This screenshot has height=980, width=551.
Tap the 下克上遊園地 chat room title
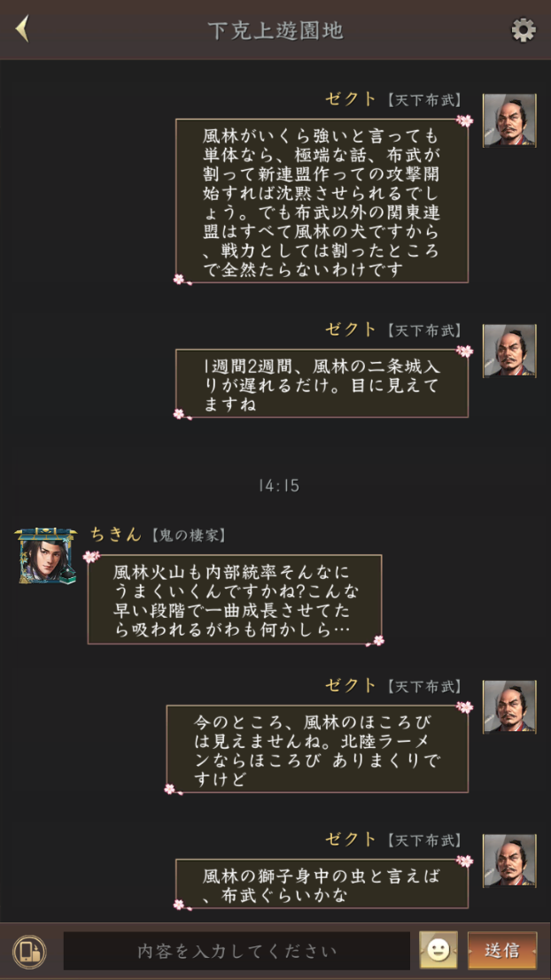(275, 30)
